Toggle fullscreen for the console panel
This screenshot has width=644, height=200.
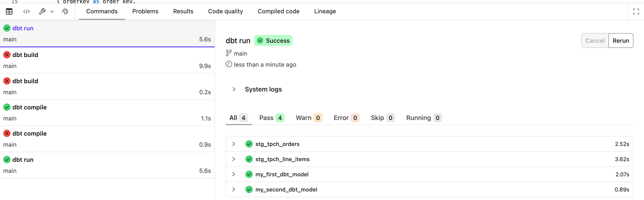pyautogui.click(x=636, y=11)
